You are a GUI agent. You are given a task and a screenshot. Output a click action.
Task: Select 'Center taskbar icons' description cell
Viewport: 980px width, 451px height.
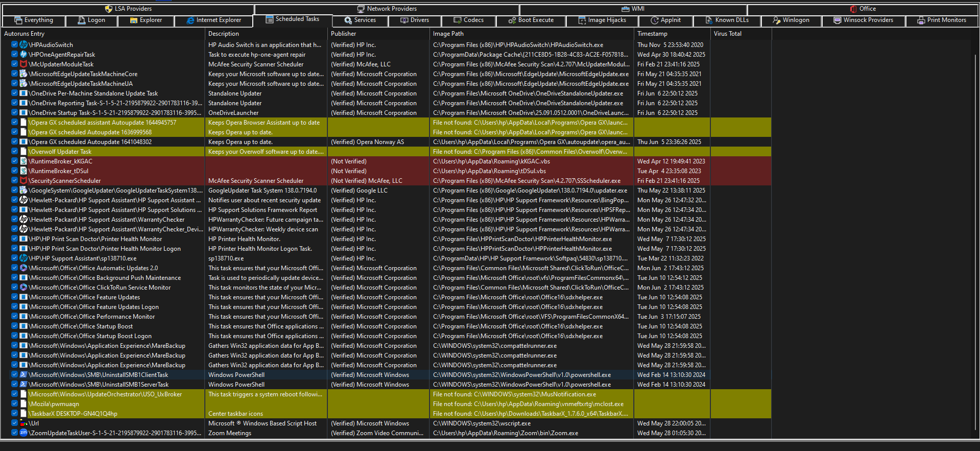tap(266, 414)
